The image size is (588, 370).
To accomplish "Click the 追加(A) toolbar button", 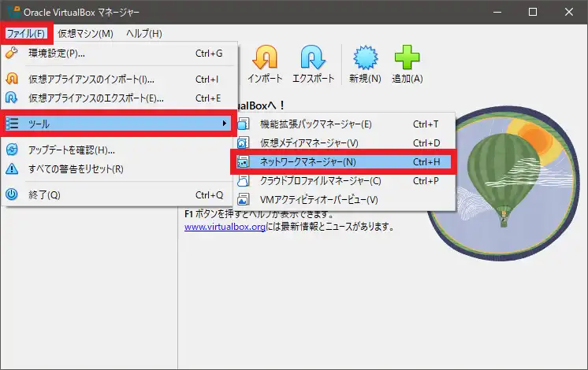I will point(408,65).
